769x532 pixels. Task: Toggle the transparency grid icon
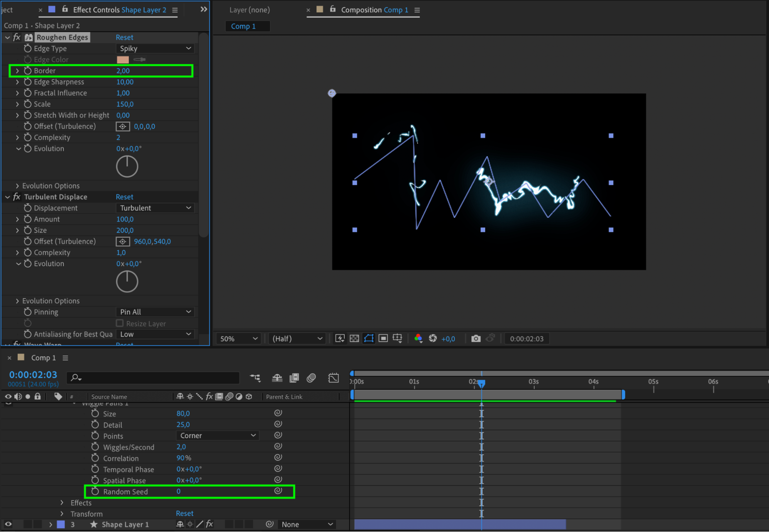[354, 339]
